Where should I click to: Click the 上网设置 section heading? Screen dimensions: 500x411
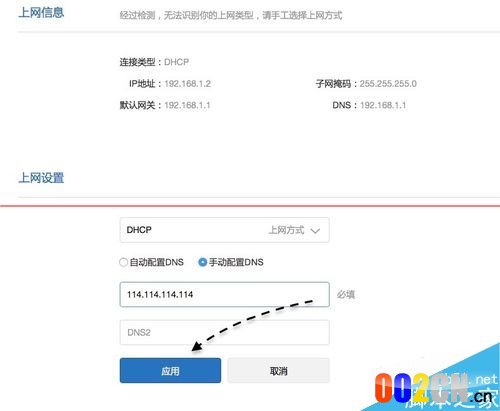(x=41, y=178)
